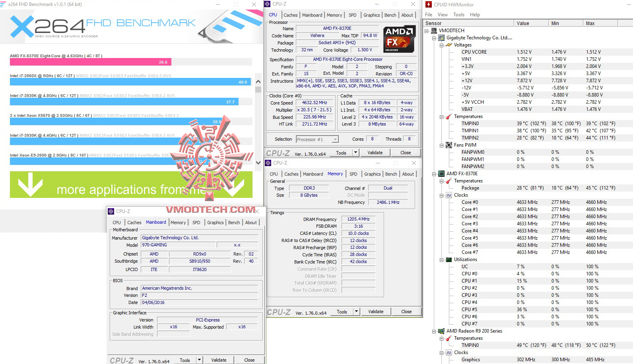Screen dimensions: 633x364
Task: Open the Tools arrow in the CPU-Z Mainboard window
Action: tap(200, 360)
